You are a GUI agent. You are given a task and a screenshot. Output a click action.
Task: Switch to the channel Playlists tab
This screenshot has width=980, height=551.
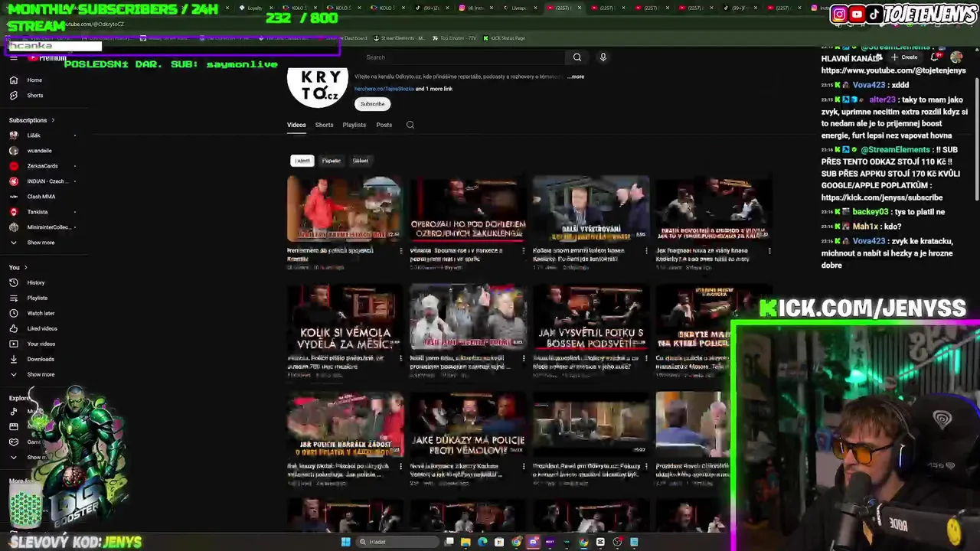pos(354,126)
